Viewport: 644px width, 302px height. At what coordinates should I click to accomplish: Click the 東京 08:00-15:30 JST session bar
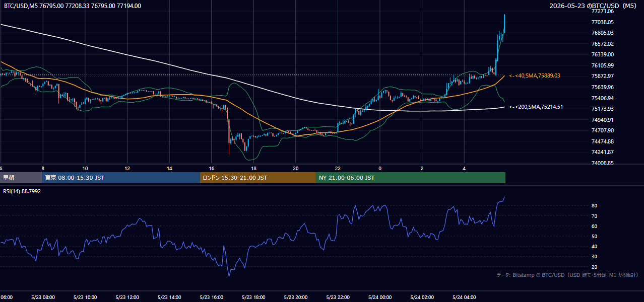(121, 178)
